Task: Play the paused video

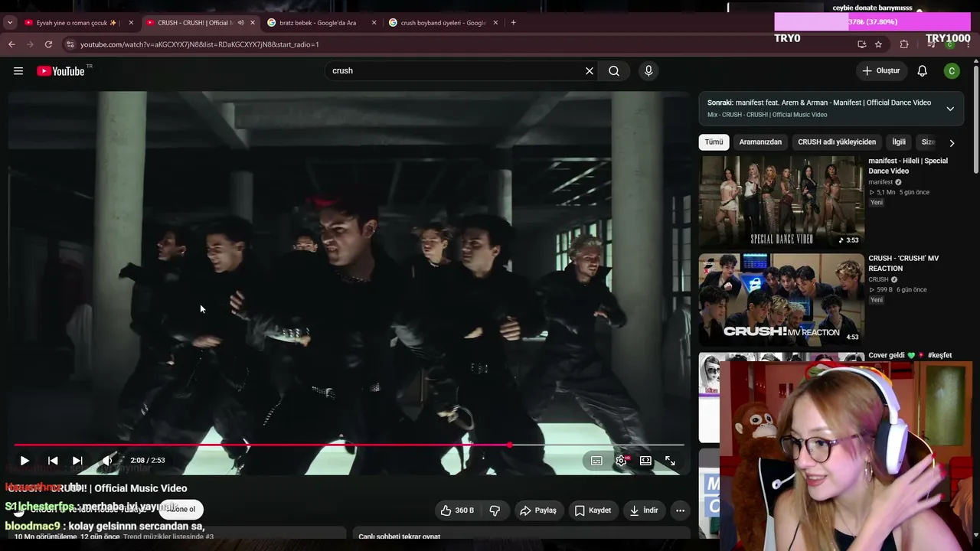Action: point(24,461)
